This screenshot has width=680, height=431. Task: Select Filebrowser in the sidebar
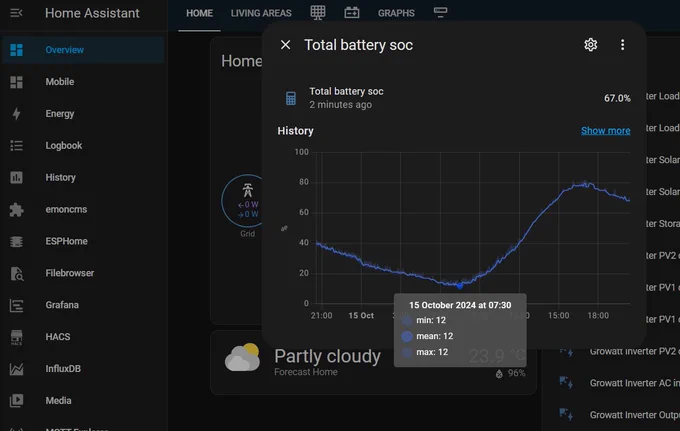[83, 273]
